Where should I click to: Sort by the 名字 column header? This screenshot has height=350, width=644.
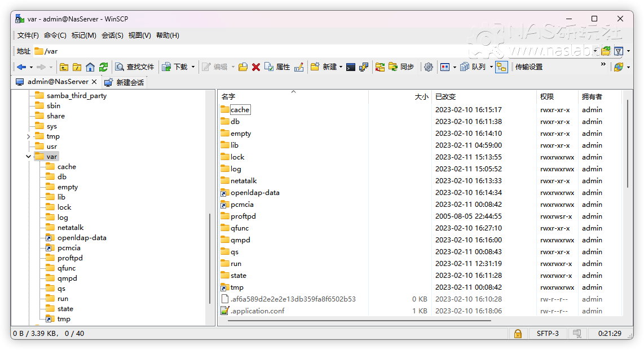[293, 97]
